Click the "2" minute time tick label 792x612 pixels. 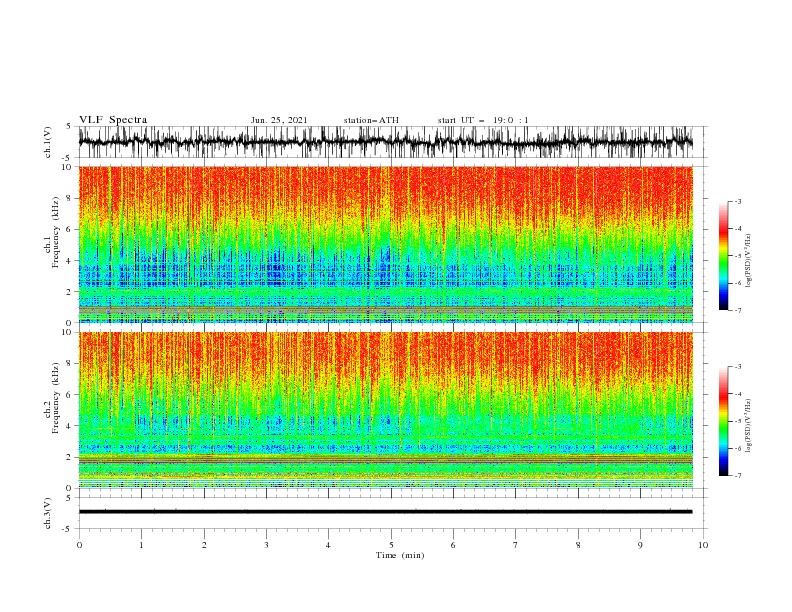(204, 545)
